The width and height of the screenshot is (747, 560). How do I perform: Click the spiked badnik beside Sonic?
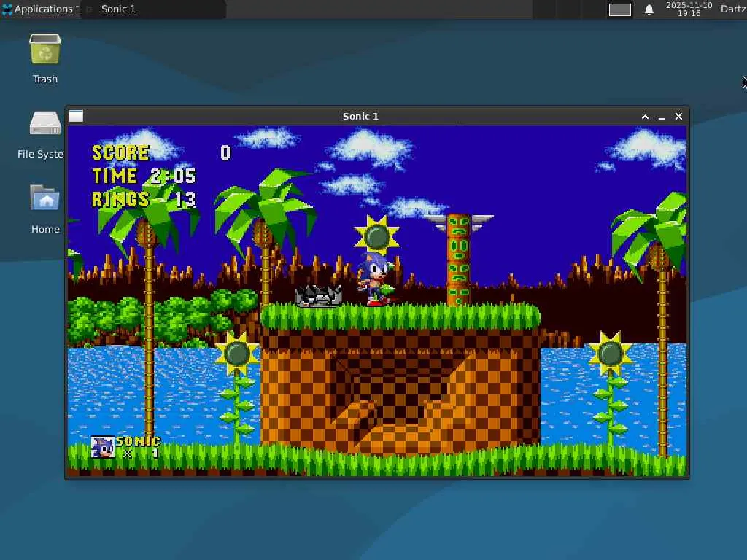click(x=319, y=296)
